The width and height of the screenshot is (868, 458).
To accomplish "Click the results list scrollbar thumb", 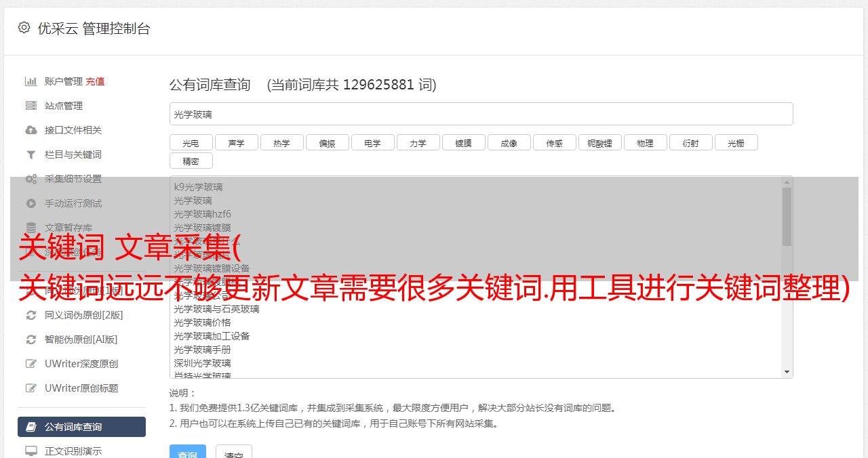I will click(787, 217).
